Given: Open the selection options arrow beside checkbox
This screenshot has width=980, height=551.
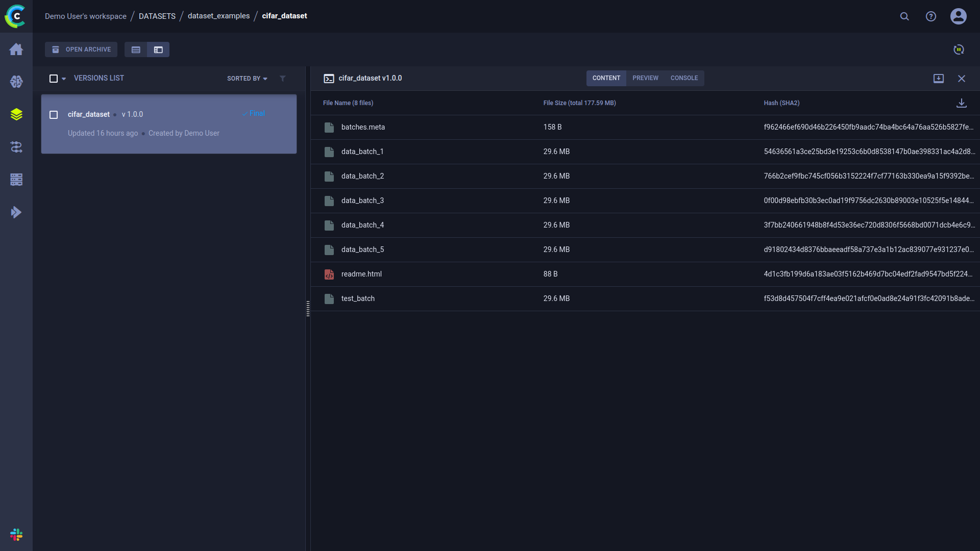Looking at the screenshot, I should [x=63, y=79].
